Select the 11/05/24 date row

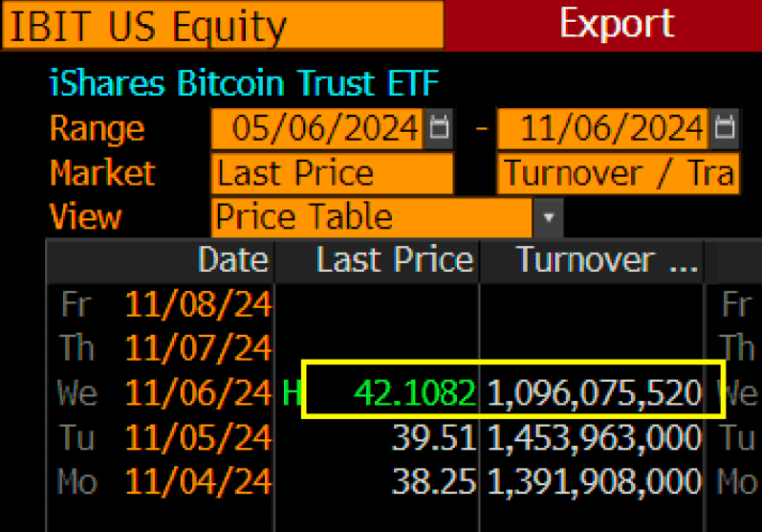tap(197, 439)
